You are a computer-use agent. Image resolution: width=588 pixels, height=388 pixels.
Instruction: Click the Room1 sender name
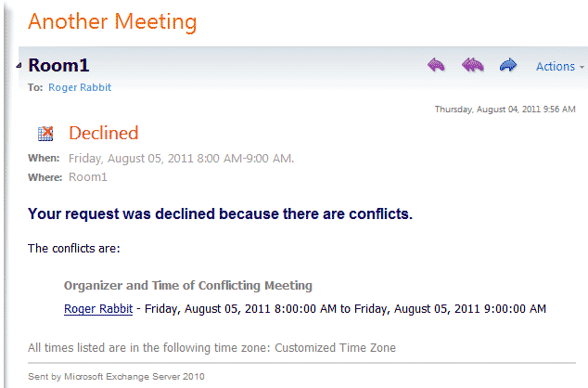[58, 65]
